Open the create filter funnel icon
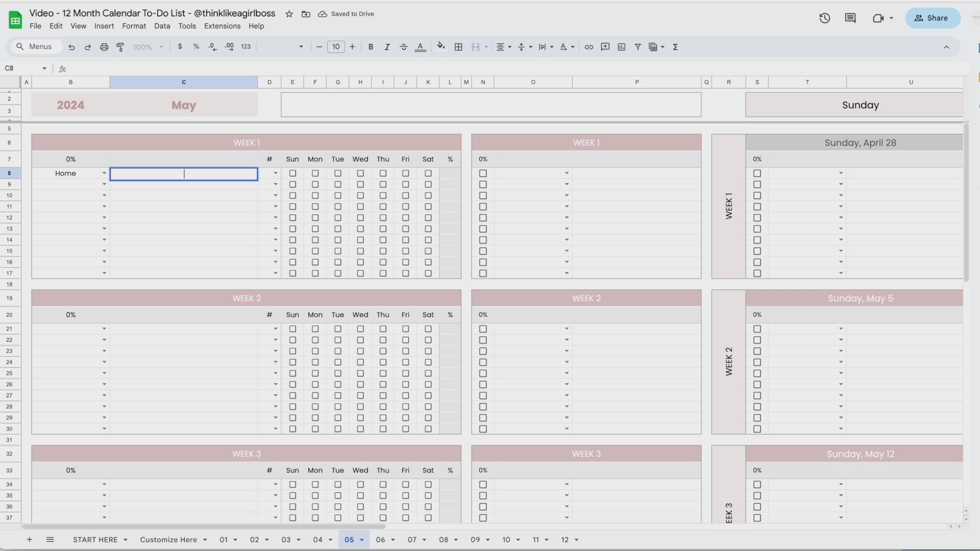Image resolution: width=980 pixels, height=551 pixels. [x=638, y=47]
